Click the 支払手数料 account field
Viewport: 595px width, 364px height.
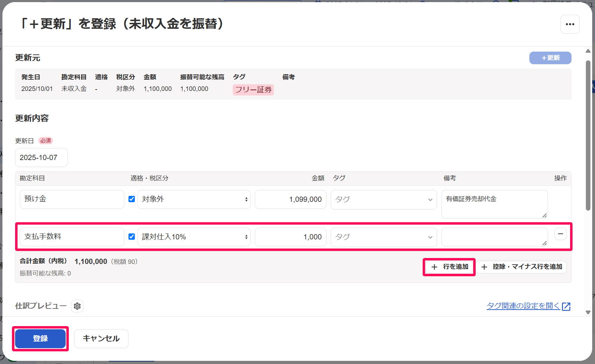[72, 237]
